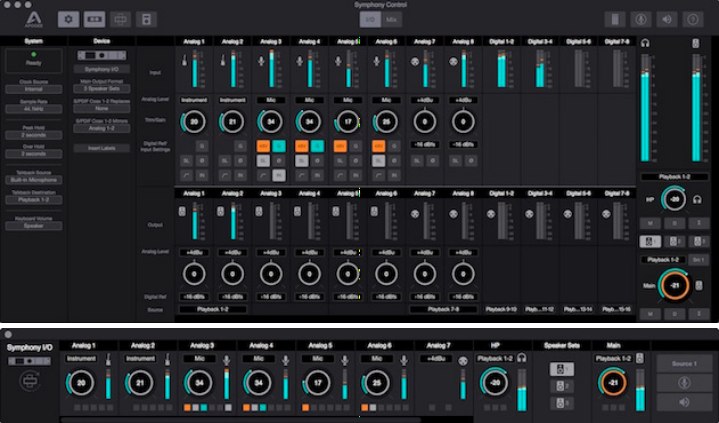Select speaker set 3 in right panel
Viewport: 719px width, 423px height.
pyautogui.click(x=698, y=241)
